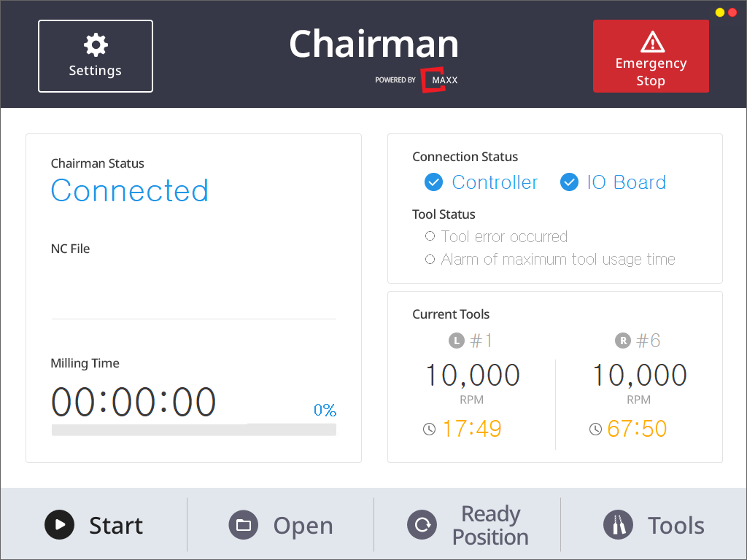The image size is (747, 560).
Task: Select 'Alarm of maximum tool usage time' indicator
Action: pyautogui.click(x=430, y=259)
